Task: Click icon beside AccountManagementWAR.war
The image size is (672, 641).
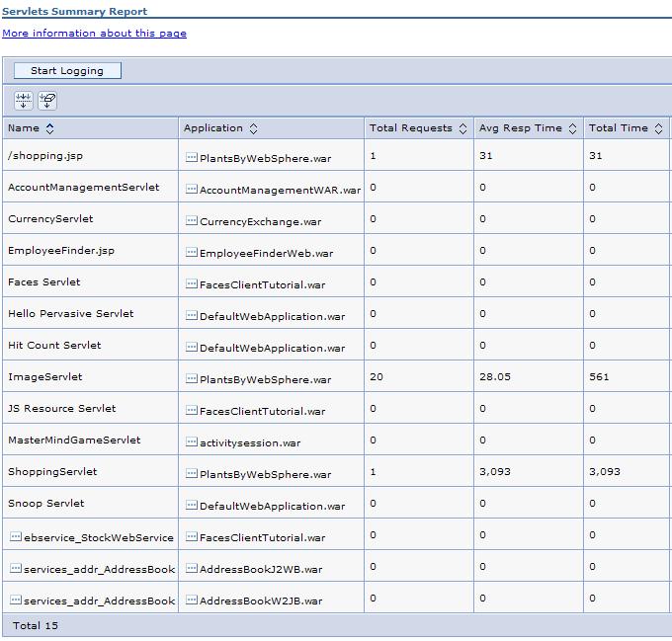Action: click(x=191, y=189)
